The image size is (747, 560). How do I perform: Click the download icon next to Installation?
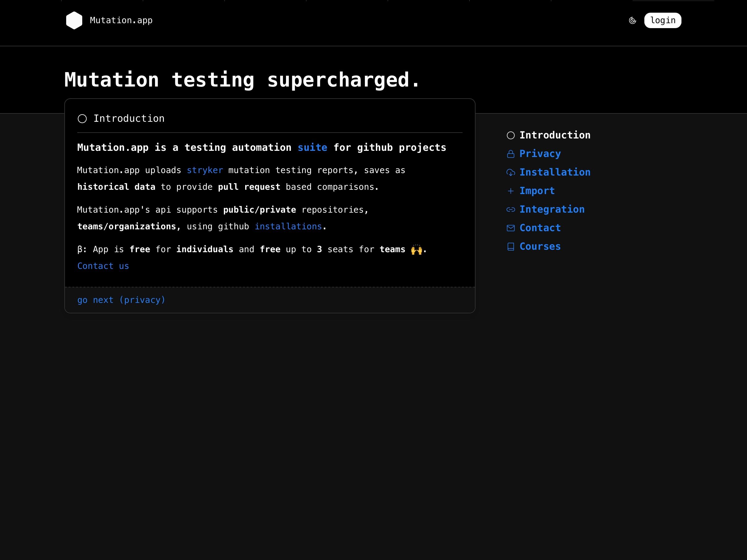tap(510, 172)
